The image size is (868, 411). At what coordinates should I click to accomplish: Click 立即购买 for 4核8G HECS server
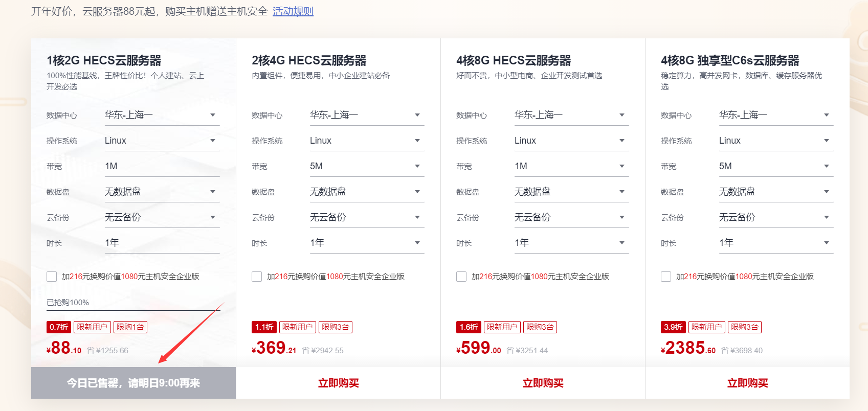coord(543,383)
